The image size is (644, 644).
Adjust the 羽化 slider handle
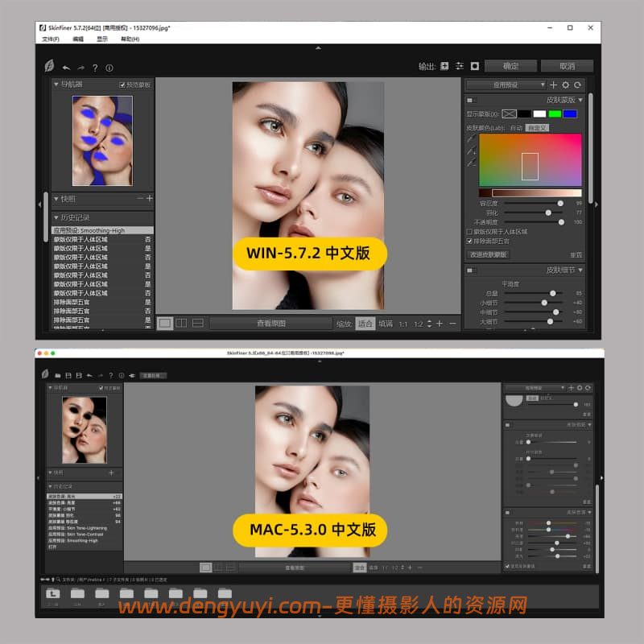[548, 213]
